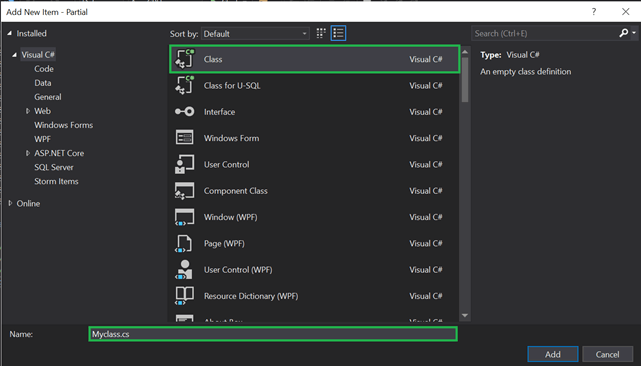The width and height of the screenshot is (641, 366).
Task: Click the Interface template icon
Action: click(184, 111)
